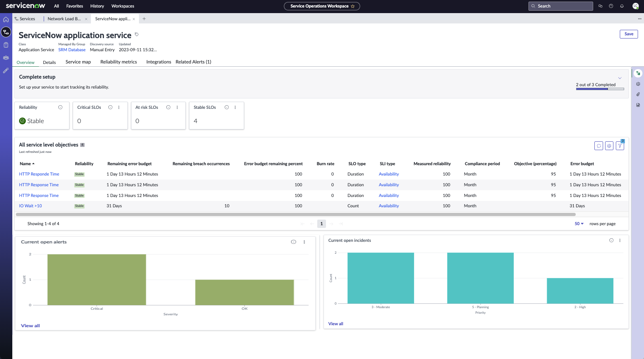This screenshot has width=644, height=359.
Task: Open Current open incidents options menu
Action: 620,240
